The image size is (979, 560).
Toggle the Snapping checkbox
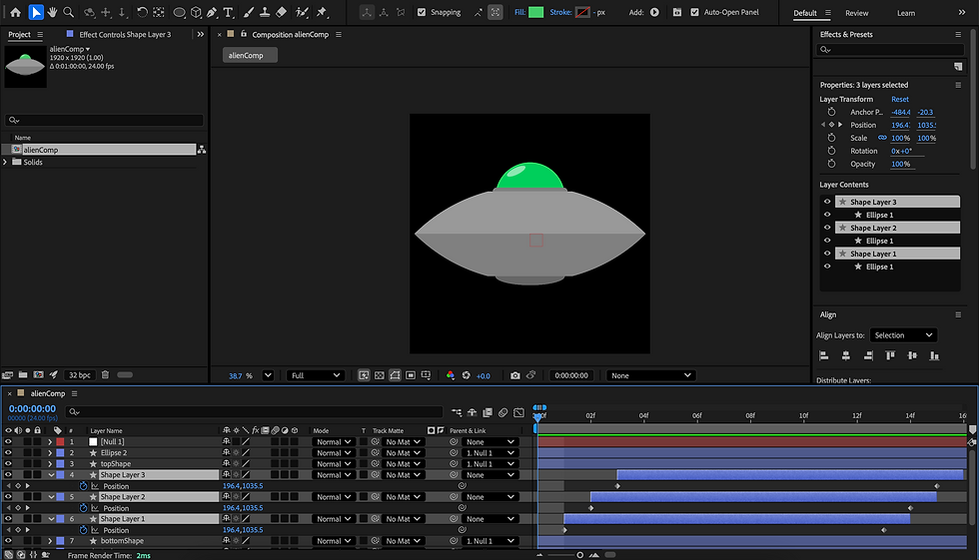[x=422, y=12]
